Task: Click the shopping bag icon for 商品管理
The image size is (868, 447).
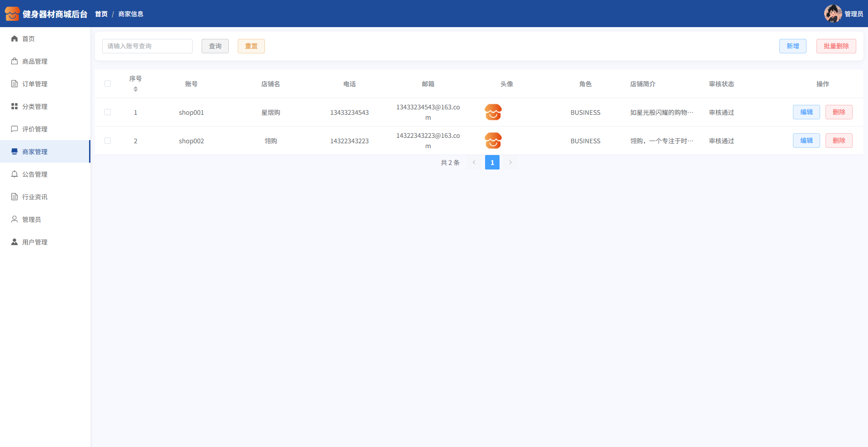Action: coord(14,61)
